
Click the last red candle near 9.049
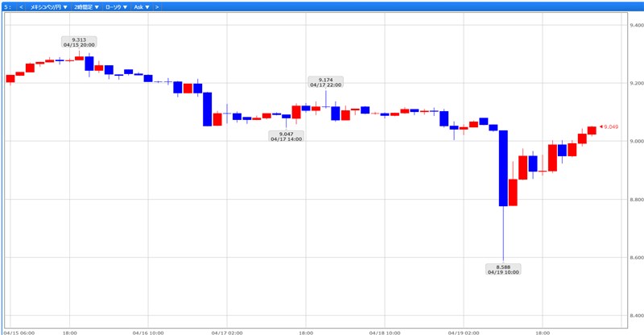[592, 130]
